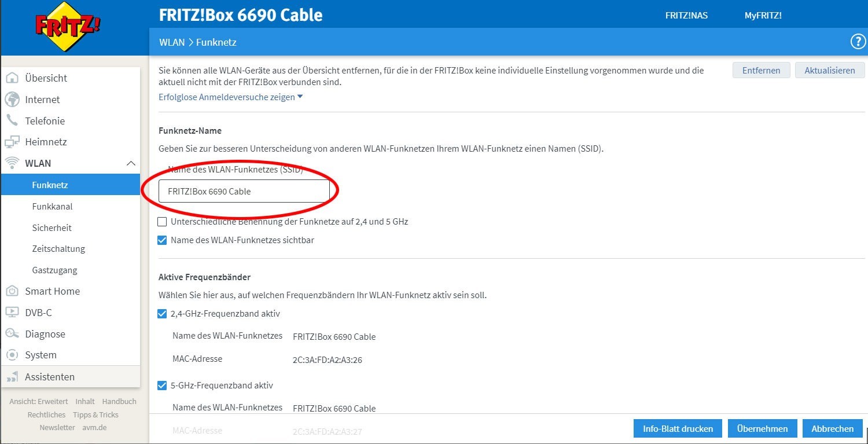
Task: Click the WLAN breadcrumb link
Action: coord(172,42)
